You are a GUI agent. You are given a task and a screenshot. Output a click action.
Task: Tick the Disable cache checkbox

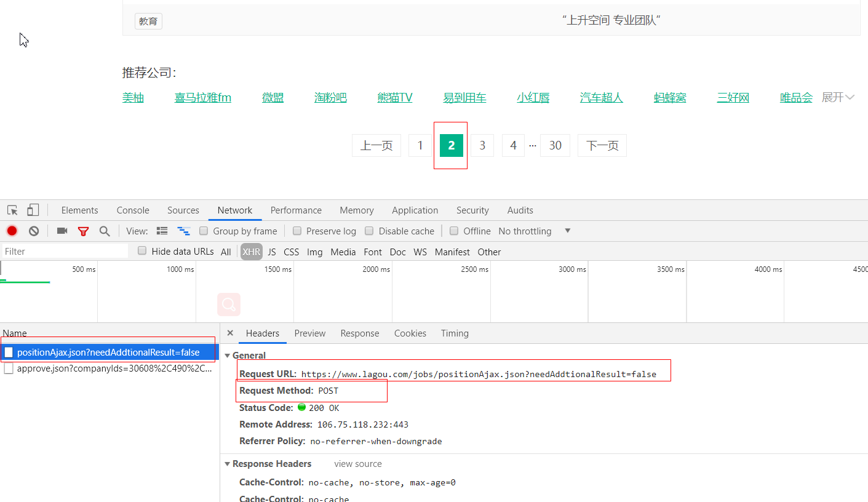pyautogui.click(x=369, y=231)
